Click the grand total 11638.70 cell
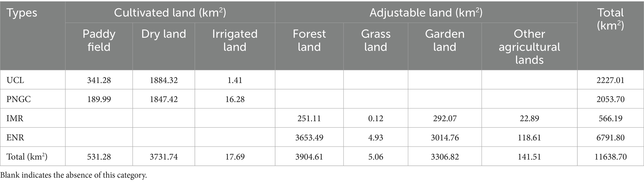Screen dimensions: 644x182 (x=611, y=156)
